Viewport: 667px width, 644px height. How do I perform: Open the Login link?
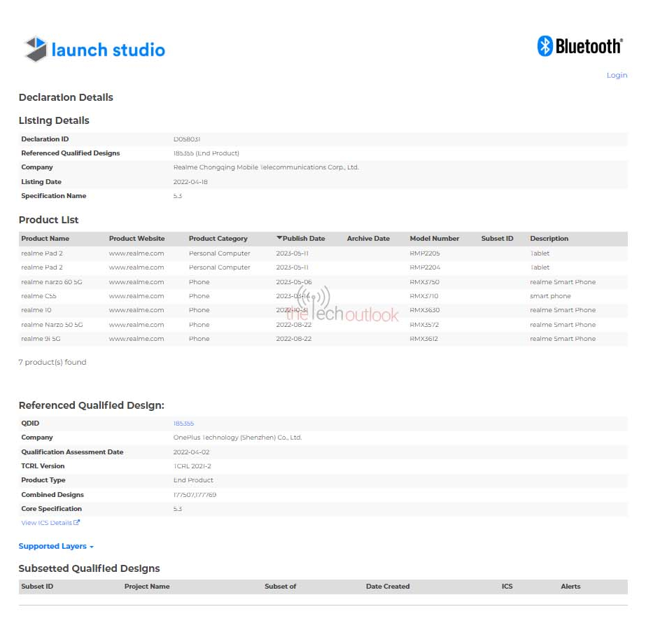617,76
